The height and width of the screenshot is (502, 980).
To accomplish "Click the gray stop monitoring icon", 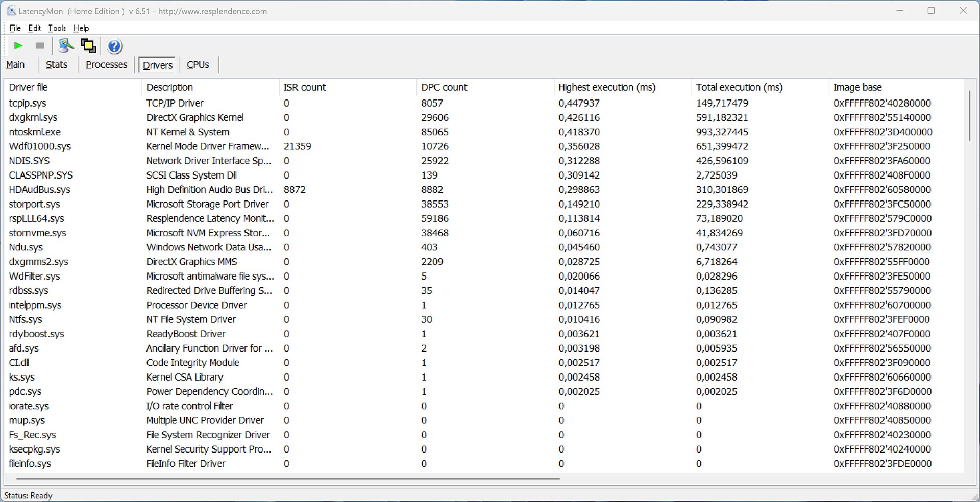I will pyautogui.click(x=40, y=46).
